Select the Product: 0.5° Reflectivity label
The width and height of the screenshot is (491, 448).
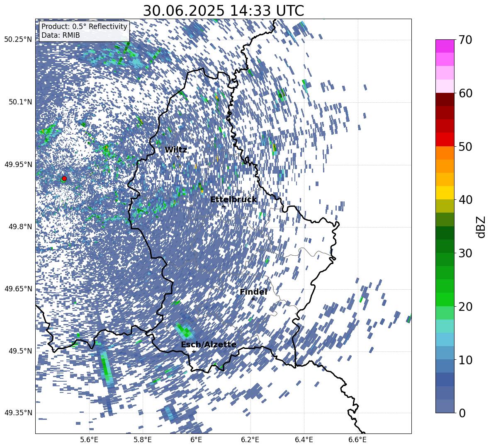(x=84, y=27)
